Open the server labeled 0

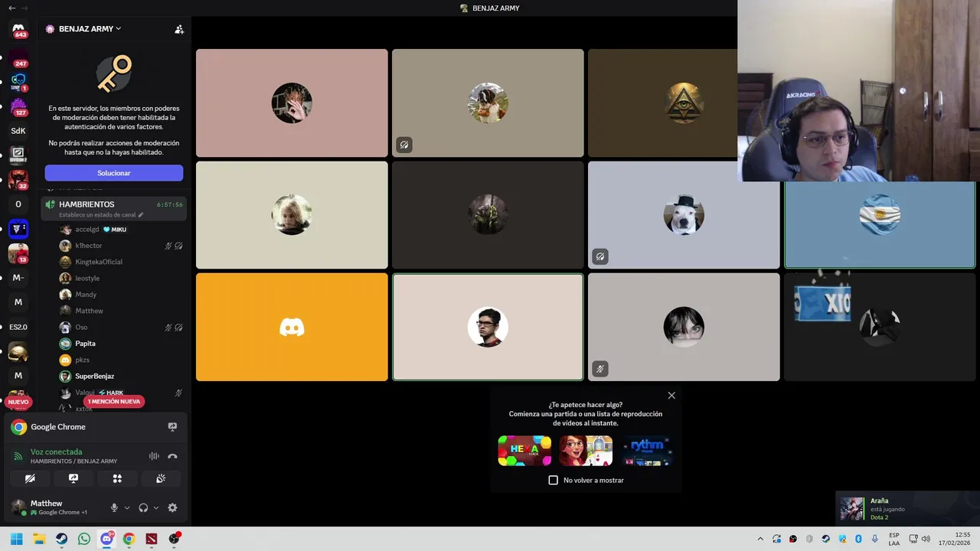point(18,204)
